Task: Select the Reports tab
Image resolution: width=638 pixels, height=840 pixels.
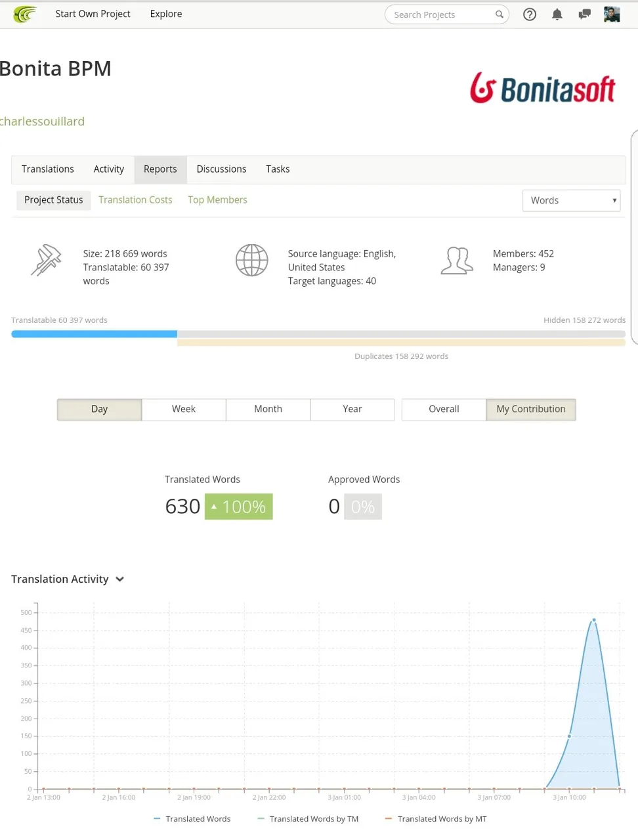Action: (160, 169)
